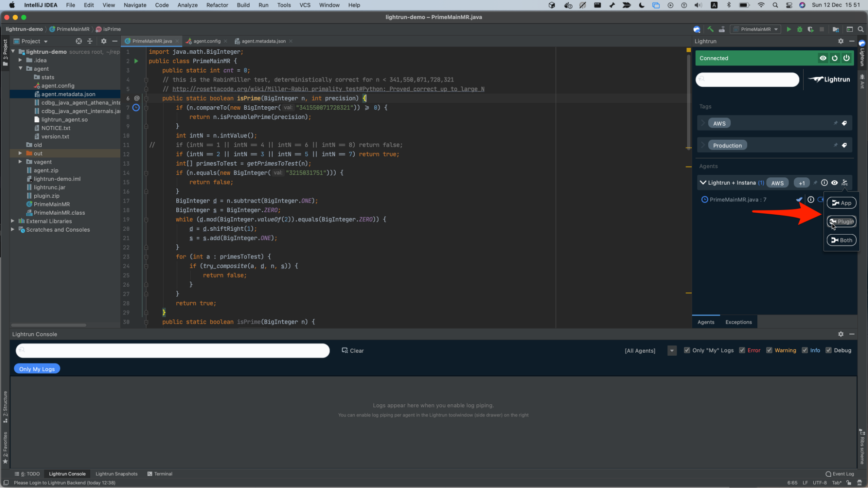Click the Lightrun log clock icon at line 7
The height and width of the screenshot is (488, 868).
coord(136,108)
